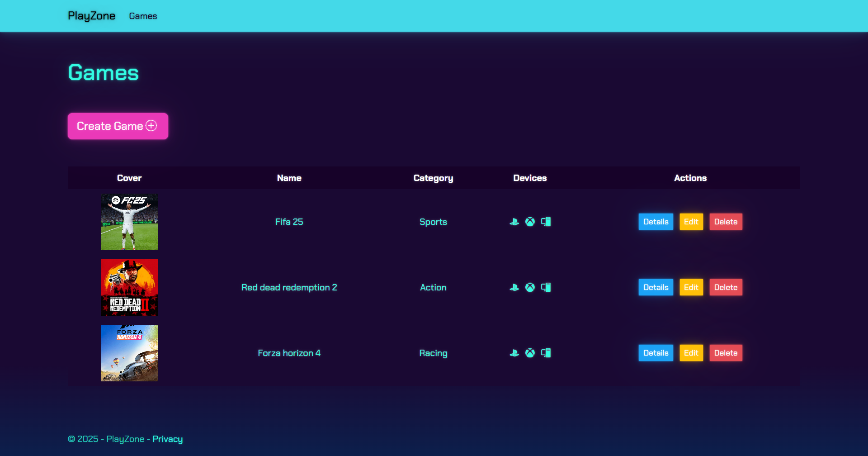The image size is (868, 456).
Task: Edit the Fifa 25 game
Action: pos(691,222)
